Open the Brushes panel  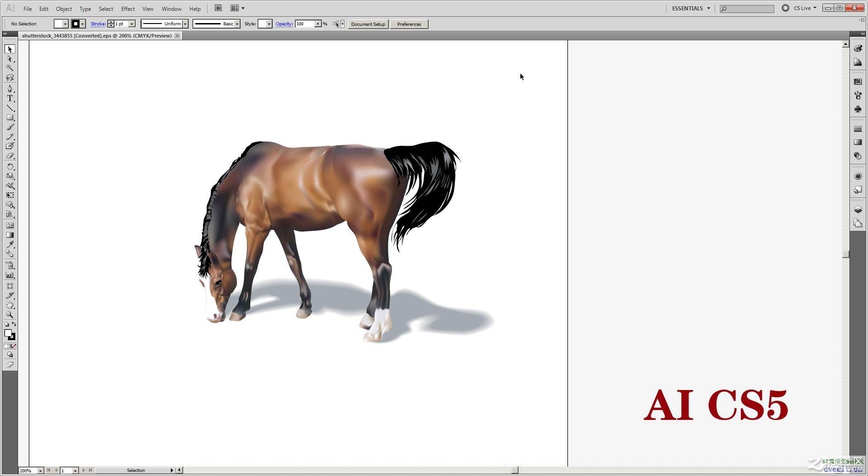click(x=858, y=95)
